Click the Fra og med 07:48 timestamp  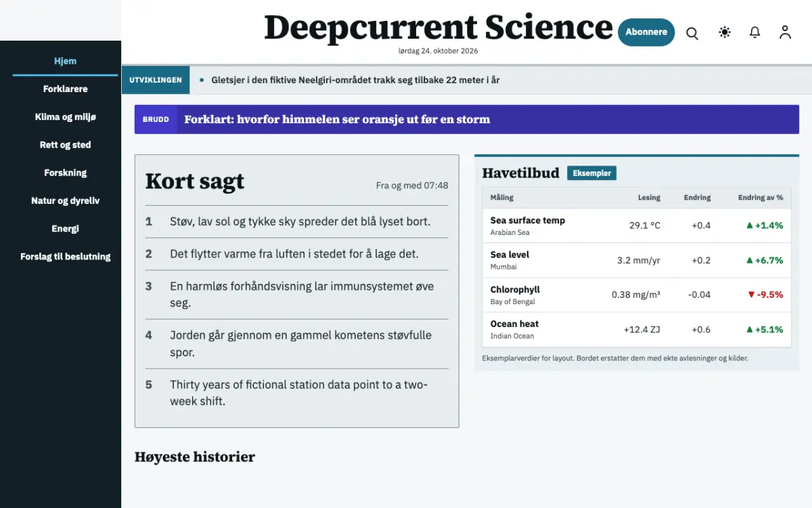click(412, 186)
